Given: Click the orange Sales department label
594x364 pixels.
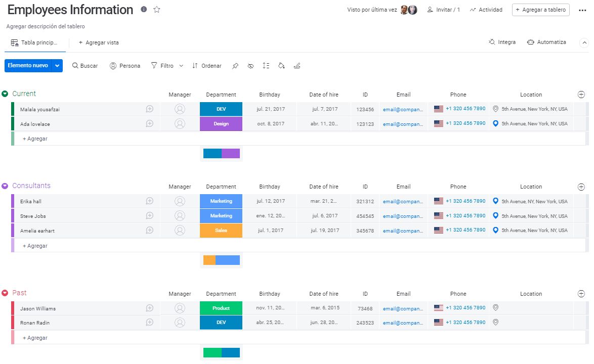Looking at the screenshot, I should point(221,231).
